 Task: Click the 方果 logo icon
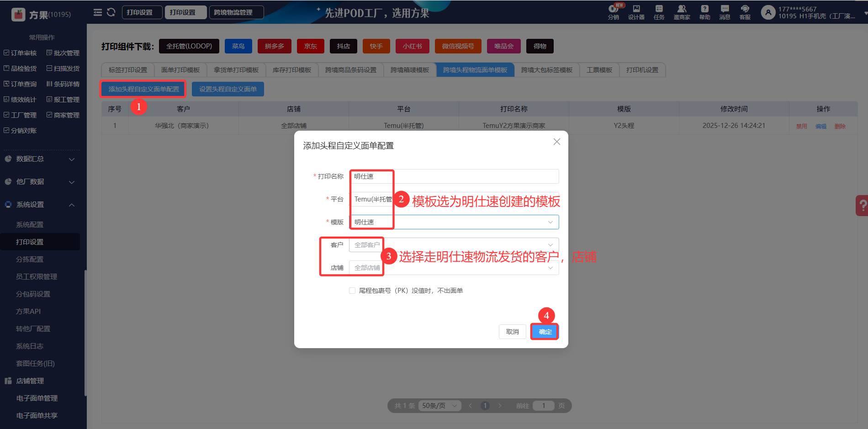[18, 15]
